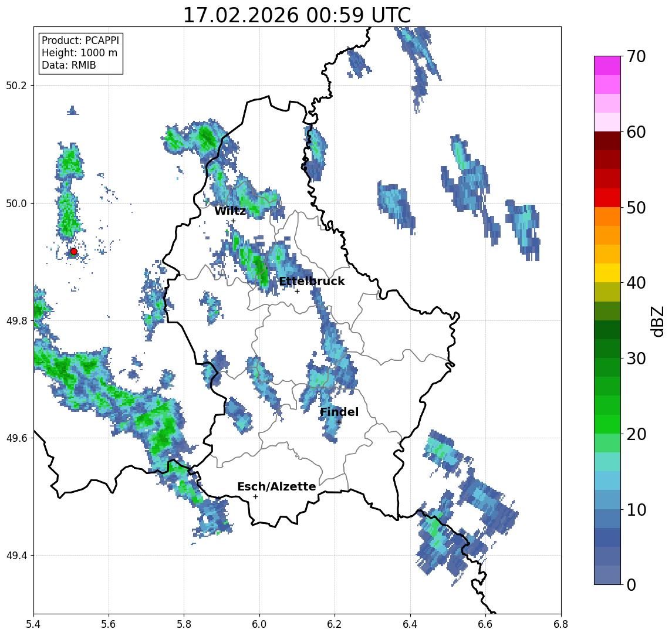Click the 'Esch/Alzette' city label
672x636 pixels.
[x=276, y=486]
